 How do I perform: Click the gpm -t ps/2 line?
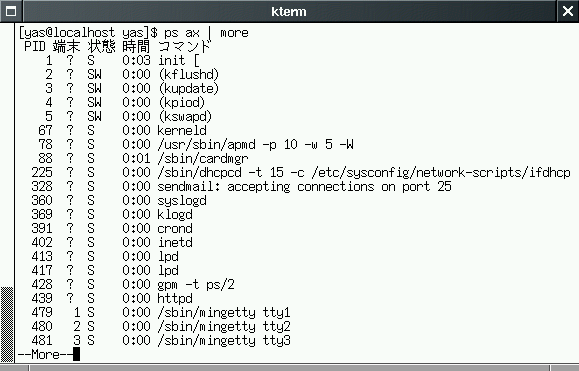(x=133, y=284)
